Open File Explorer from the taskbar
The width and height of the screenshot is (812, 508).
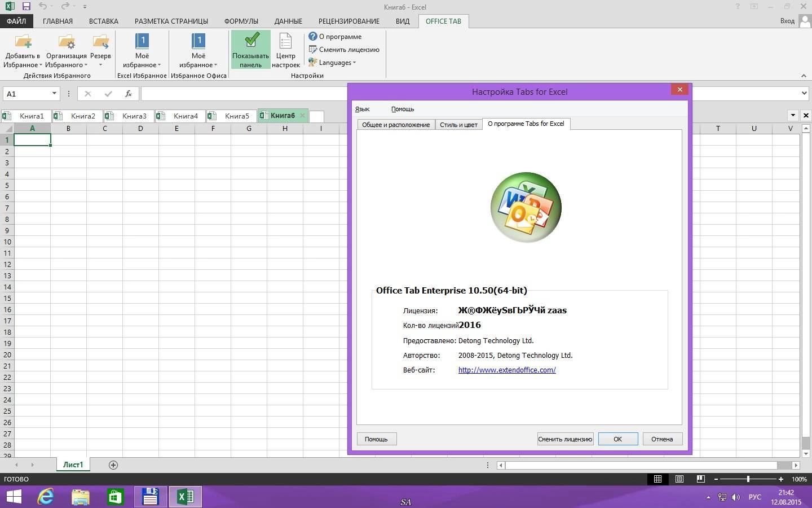pyautogui.click(x=81, y=497)
